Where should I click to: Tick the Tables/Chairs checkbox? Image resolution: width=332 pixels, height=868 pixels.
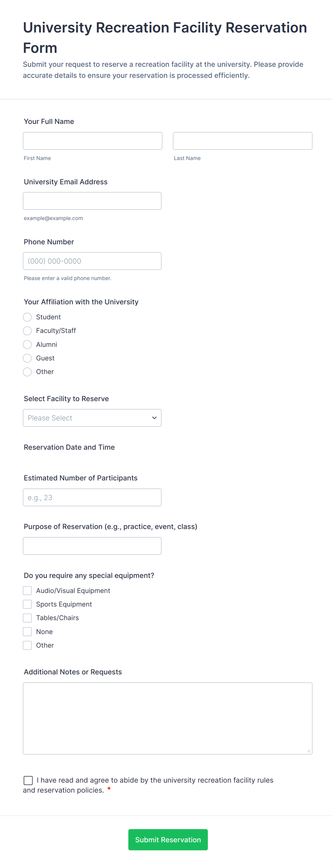pos(27,618)
